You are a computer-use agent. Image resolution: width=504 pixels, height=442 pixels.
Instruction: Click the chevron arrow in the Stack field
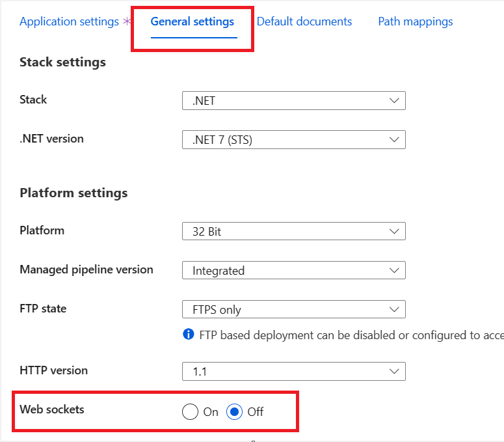[394, 101]
